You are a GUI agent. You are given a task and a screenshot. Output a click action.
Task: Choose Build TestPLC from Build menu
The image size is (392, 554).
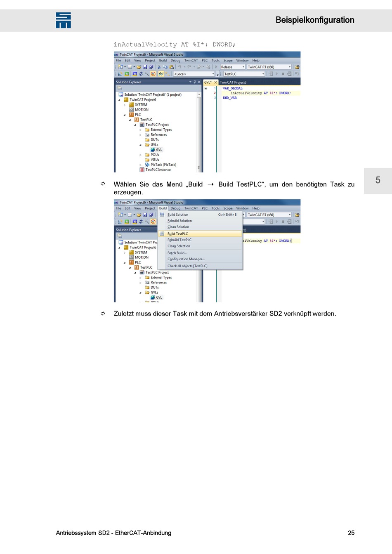pyautogui.click(x=200, y=233)
